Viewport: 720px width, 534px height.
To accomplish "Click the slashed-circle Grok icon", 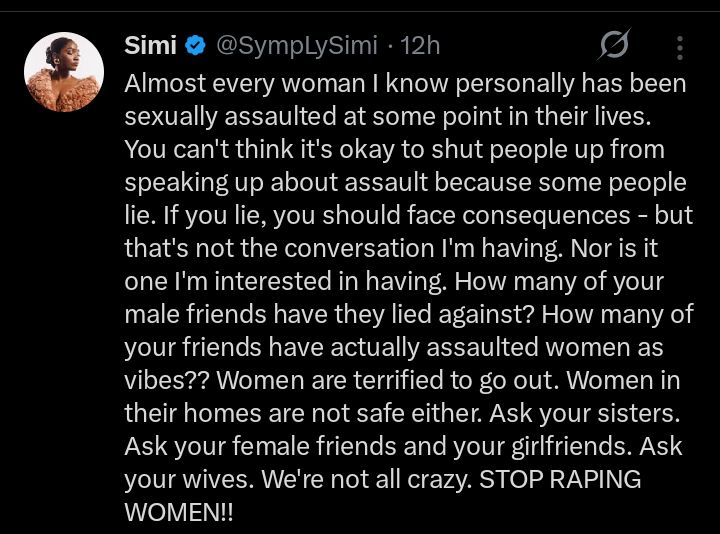I will [x=613, y=46].
